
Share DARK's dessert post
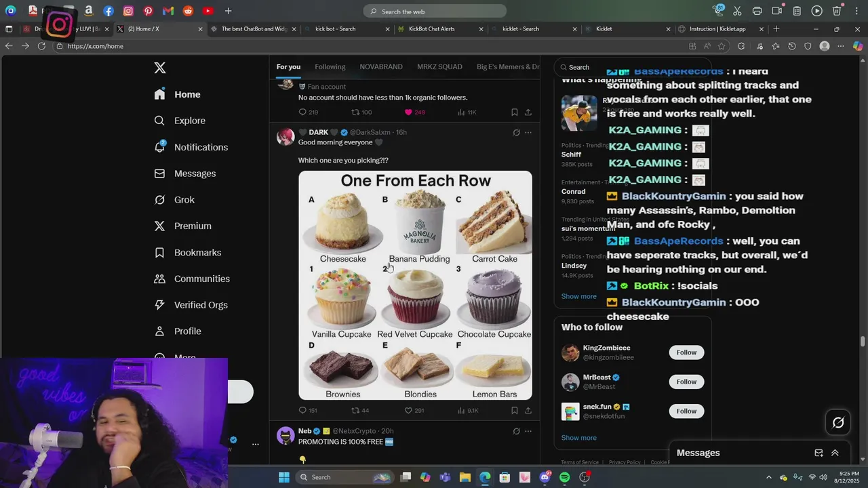tap(528, 410)
